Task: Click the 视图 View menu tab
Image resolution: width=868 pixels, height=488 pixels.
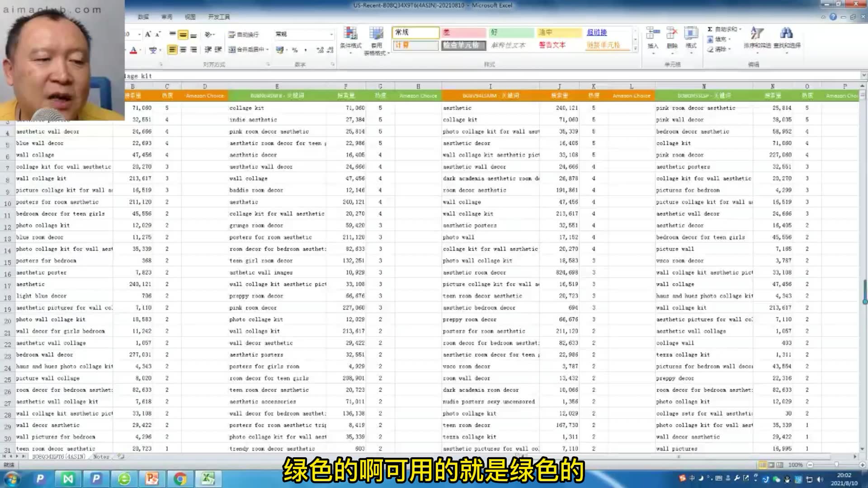Action: pos(190,16)
